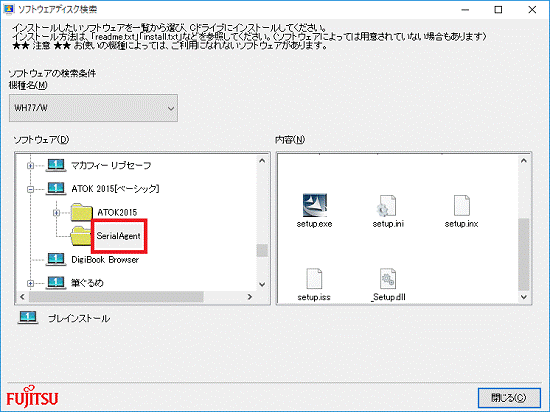
Task: Expand the ATOK2015 folder node
Action: point(56,212)
